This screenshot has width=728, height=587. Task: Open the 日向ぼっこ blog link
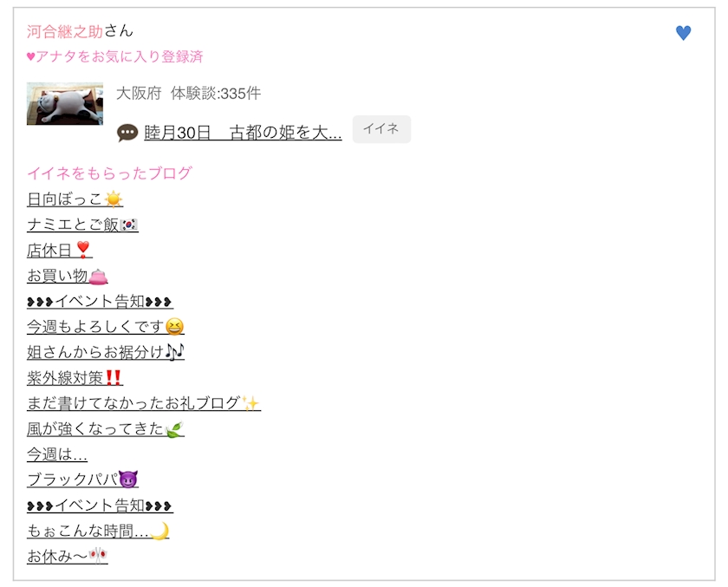pos(75,199)
